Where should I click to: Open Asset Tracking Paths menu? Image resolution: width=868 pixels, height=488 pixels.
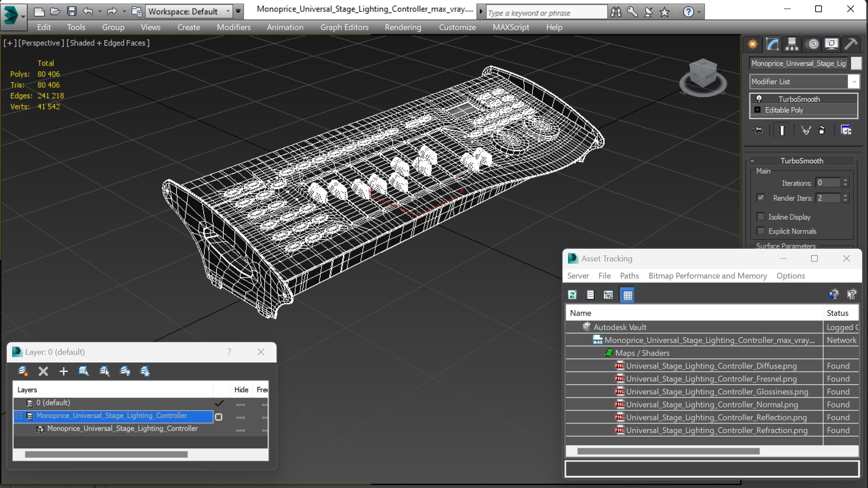629,276
